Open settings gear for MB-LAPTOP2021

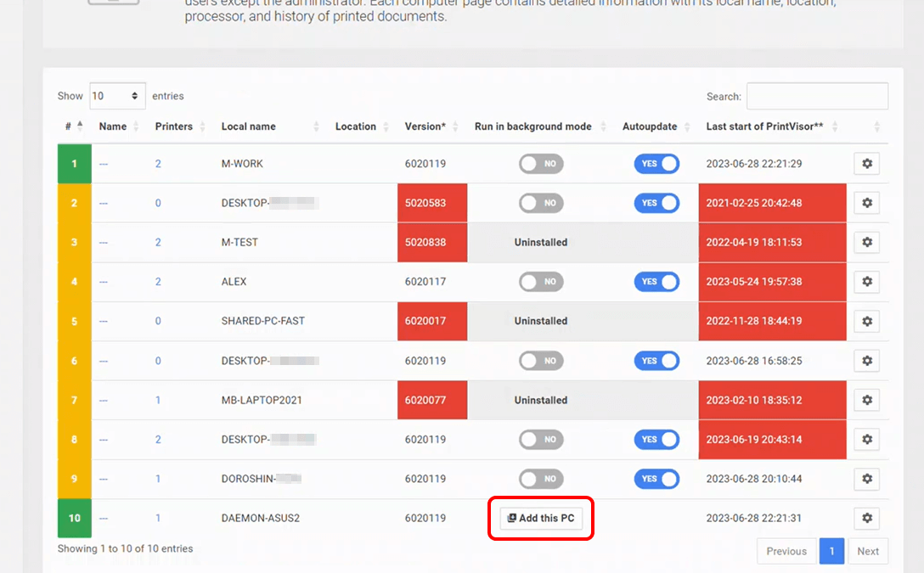click(x=866, y=401)
